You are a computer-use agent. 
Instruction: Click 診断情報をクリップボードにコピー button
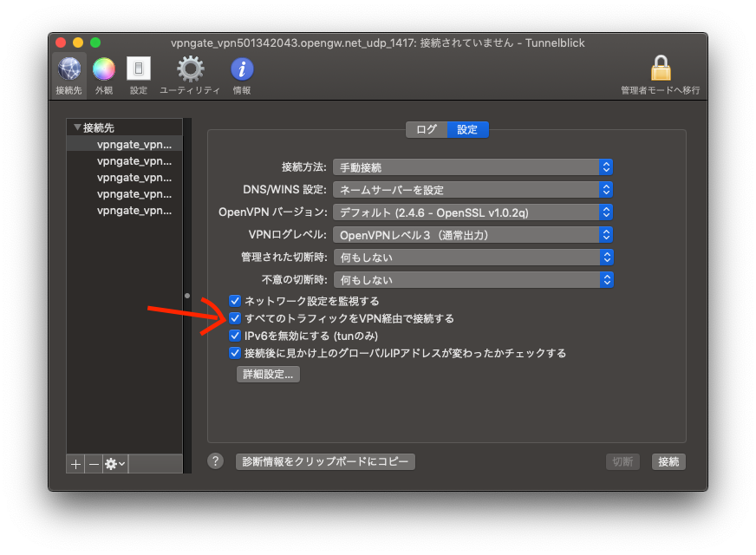(x=325, y=461)
